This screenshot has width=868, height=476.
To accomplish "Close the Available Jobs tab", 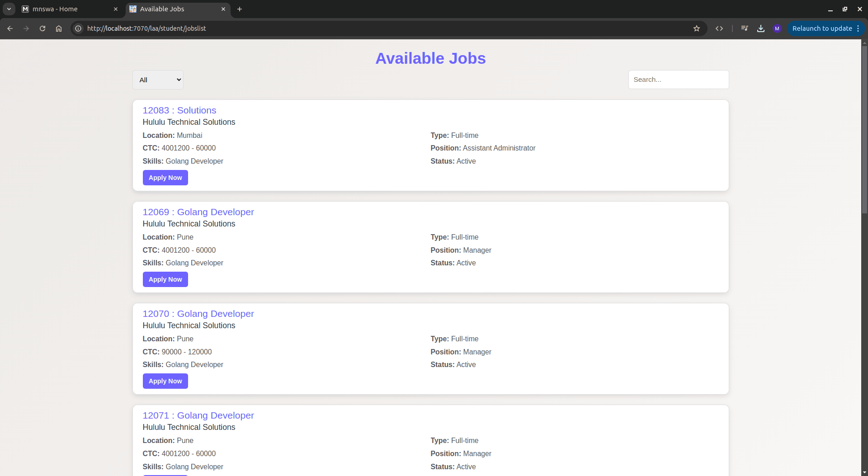I will tap(223, 9).
